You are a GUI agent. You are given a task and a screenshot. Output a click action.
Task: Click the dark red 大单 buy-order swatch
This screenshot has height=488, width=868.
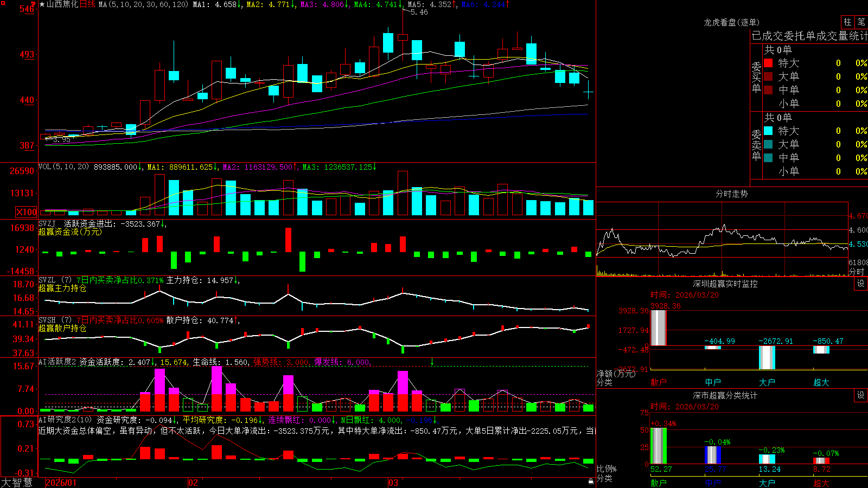(768, 76)
